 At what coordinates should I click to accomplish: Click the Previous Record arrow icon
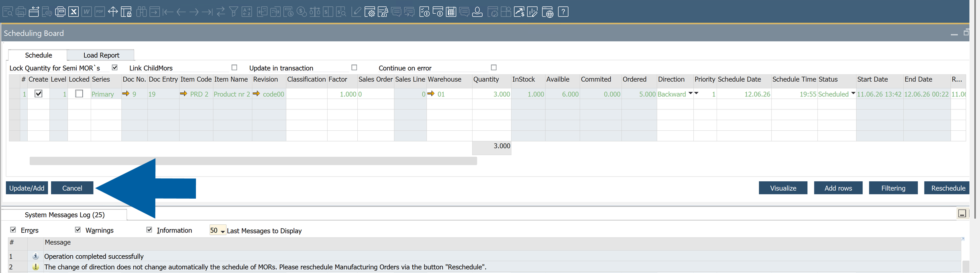(181, 12)
